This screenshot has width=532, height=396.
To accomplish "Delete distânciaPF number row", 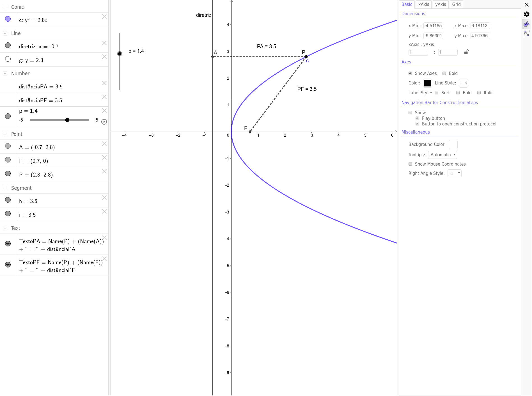I will click(104, 97).
